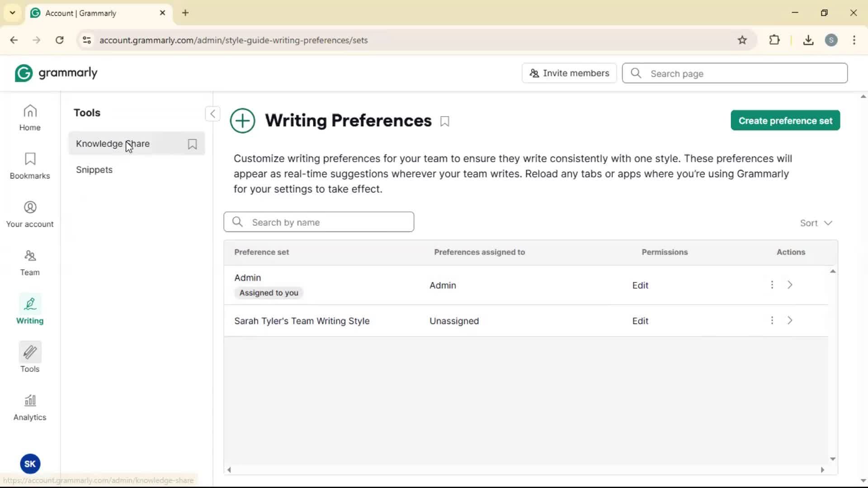
Task: Go to Bookmarks in left sidebar
Action: tap(30, 166)
